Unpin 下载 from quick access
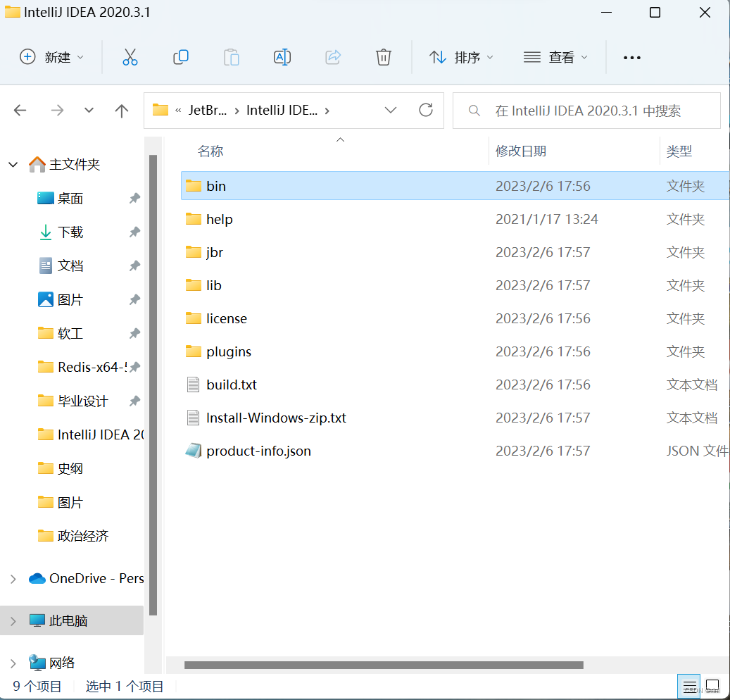The image size is (730, 700). pos(134,232)
